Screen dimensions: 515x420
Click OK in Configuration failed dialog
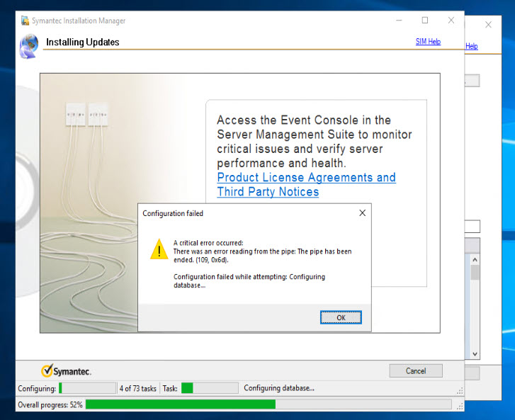click(x=341, y=317)
